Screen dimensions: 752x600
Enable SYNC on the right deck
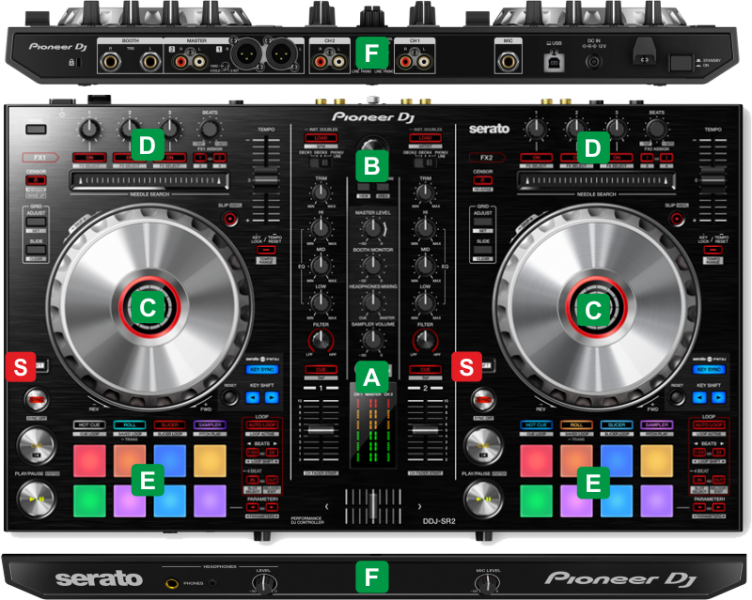tap(483, 400)
